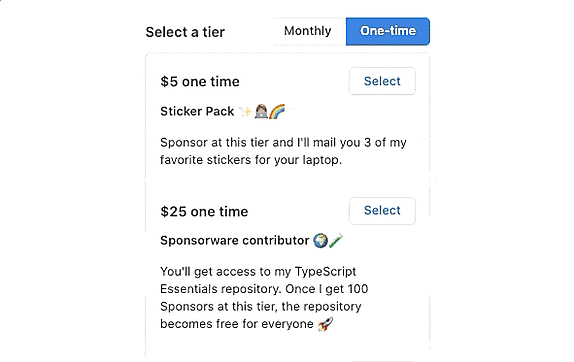Click the woman technologist emoji
The width and height of the screenshot is (574, 362).
point(261,111)
